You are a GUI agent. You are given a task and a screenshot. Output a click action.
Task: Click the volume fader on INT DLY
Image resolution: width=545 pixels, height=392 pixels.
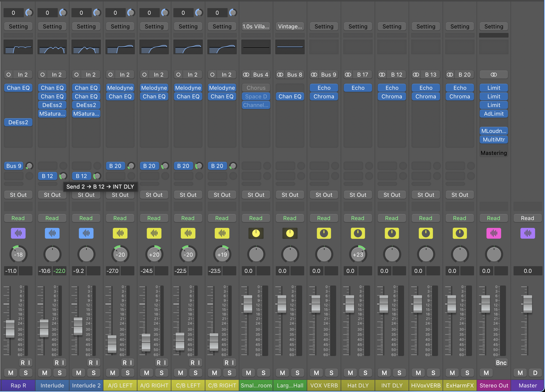coord(384,304)
